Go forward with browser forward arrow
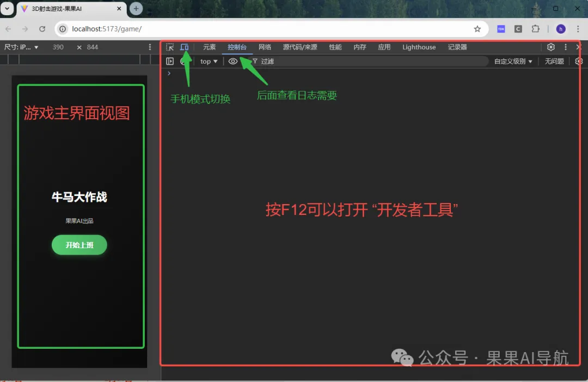Image resolution: width=588 pixels, height=382 pixels. click(x=25, y=29)
